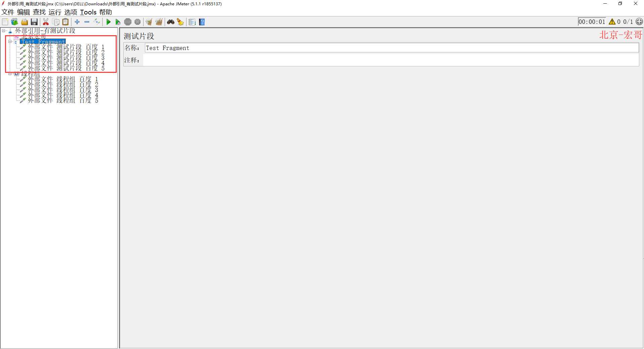Click the yellow warning triangle log icon
644x349 pixels.
612,21
